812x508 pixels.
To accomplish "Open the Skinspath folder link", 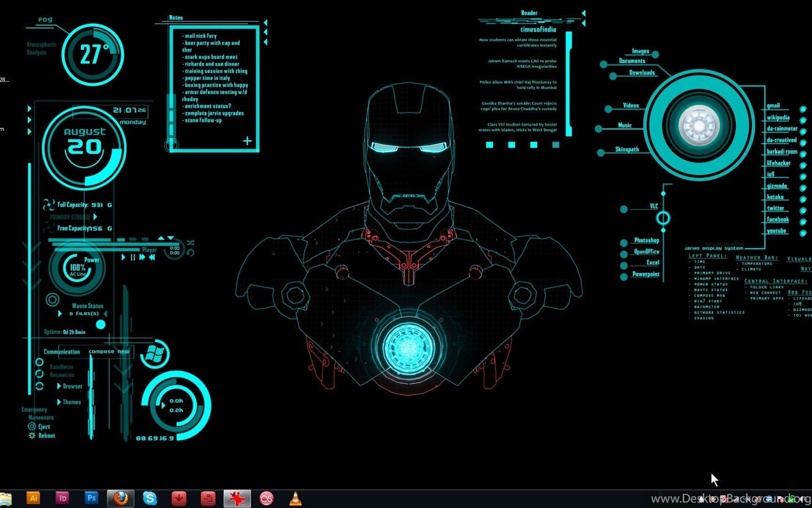I will pyautogui.click(x=627, y=149).
